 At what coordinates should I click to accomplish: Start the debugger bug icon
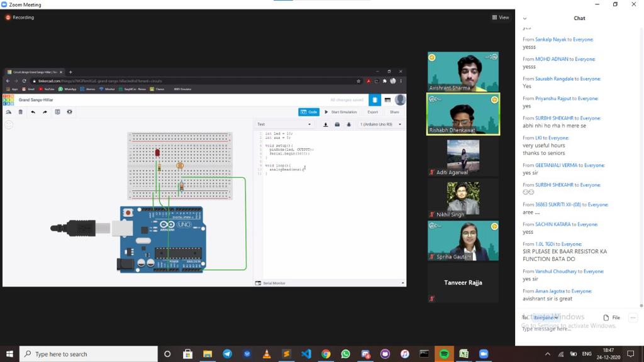coord(348,124)
